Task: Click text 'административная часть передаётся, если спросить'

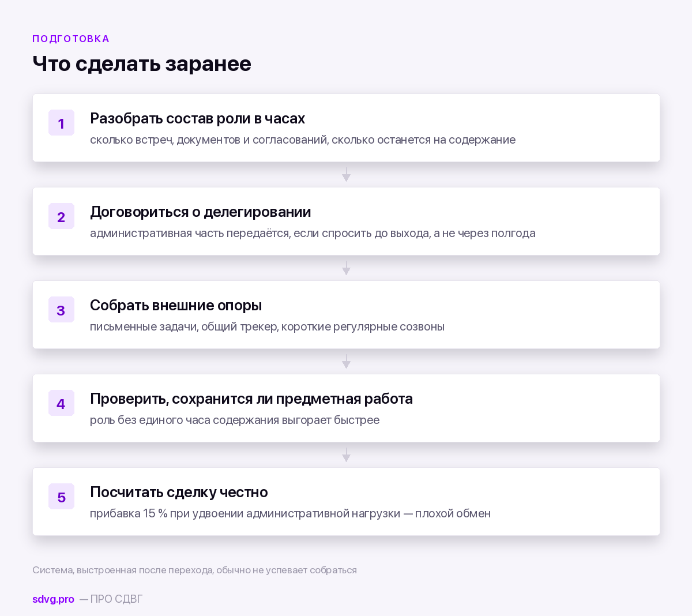Action: click(x=230, y=233)
